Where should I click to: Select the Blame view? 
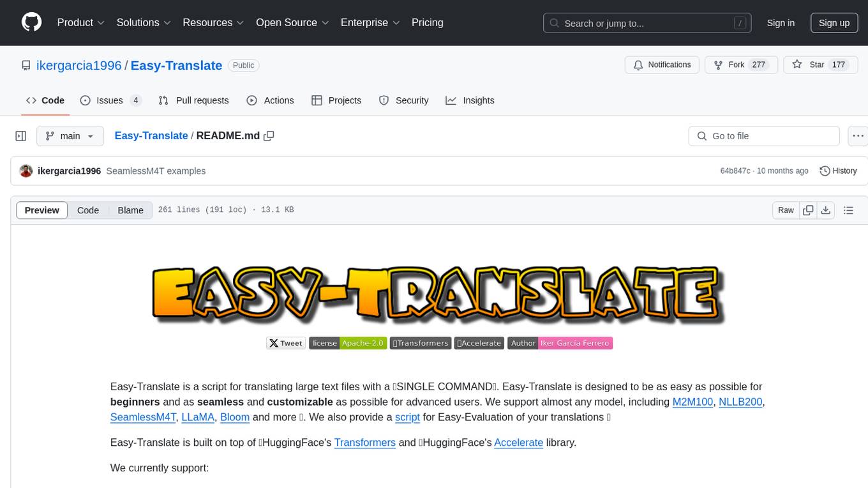coord(131,210)
